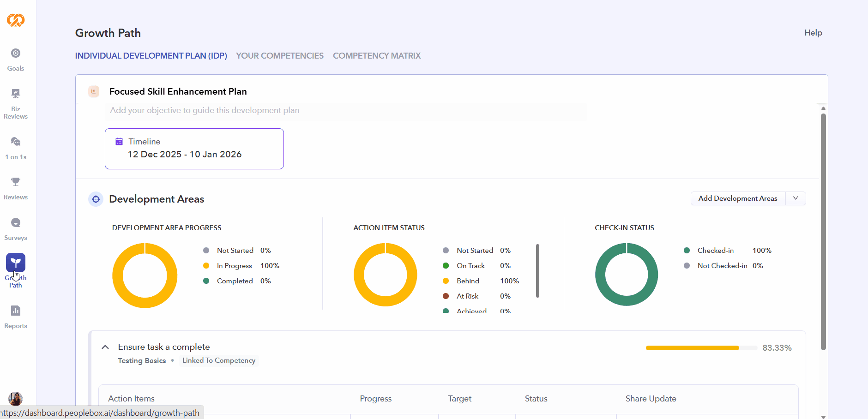Open Biz Reviews in the sidebar

pyautogui.click(x=16, y=104)
